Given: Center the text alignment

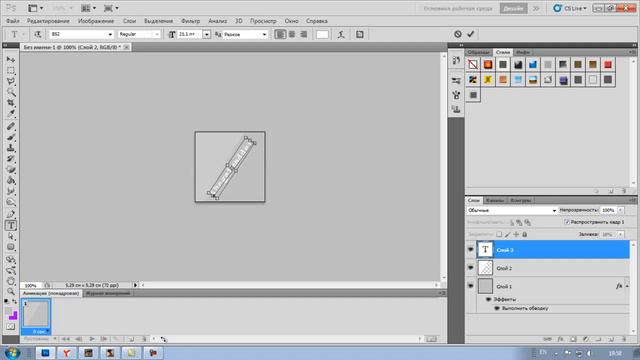Looking at the screenshot, I should click(292, 34).
